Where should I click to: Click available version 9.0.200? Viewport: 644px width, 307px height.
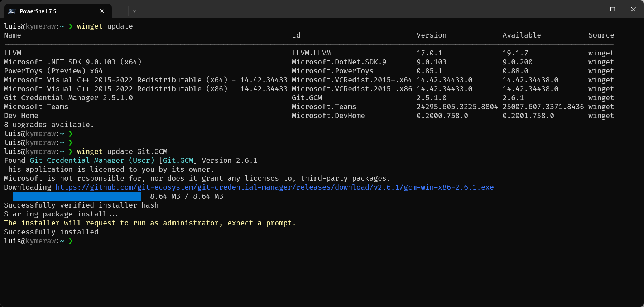pos(518,62)
